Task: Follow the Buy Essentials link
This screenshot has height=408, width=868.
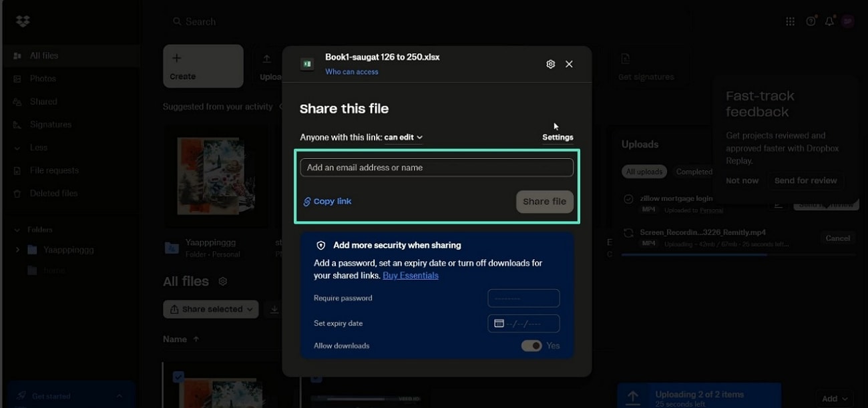Action: [x=411, y=275]
